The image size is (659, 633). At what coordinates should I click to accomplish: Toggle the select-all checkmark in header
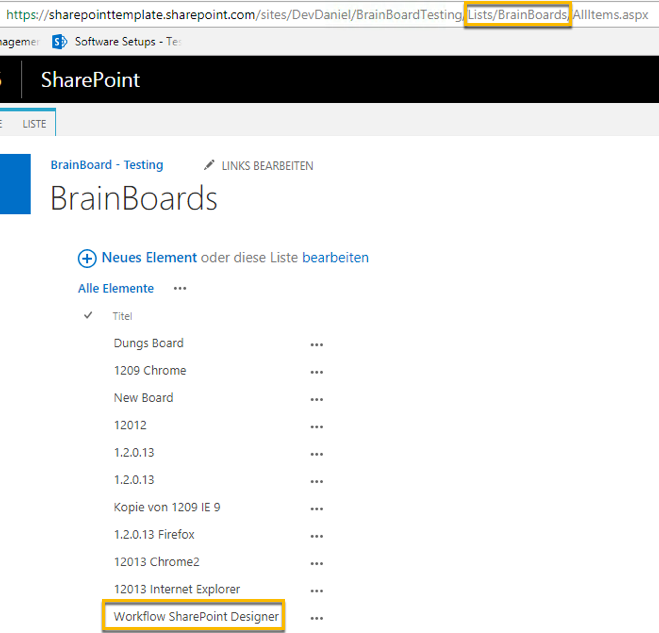click(x=88, y=315)
